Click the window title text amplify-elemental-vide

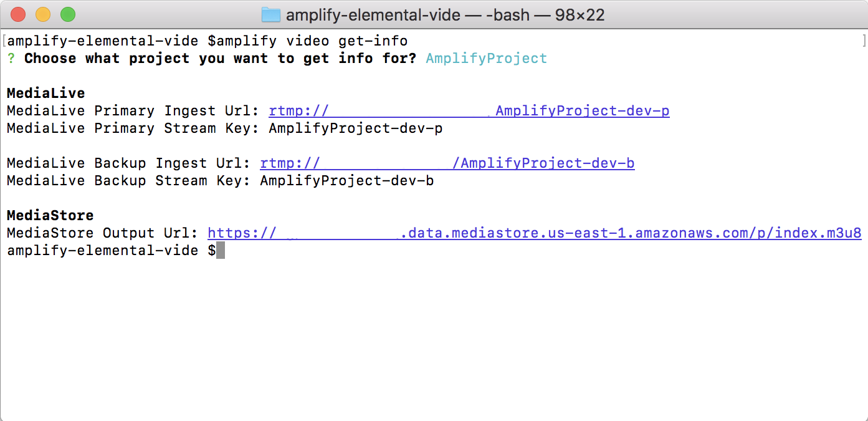[372, 14]
